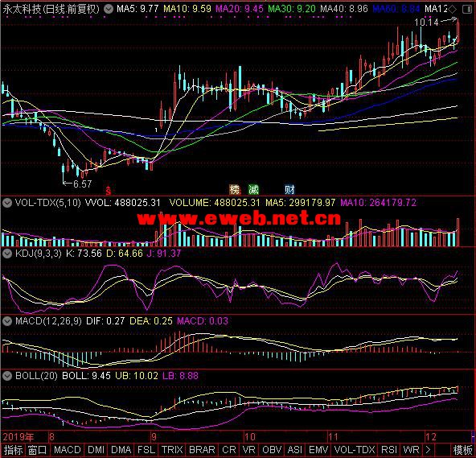Open the 模板 template button
The width and height of the screenshot is (476, 458).
pyautogui.click(x=462, y=450)
